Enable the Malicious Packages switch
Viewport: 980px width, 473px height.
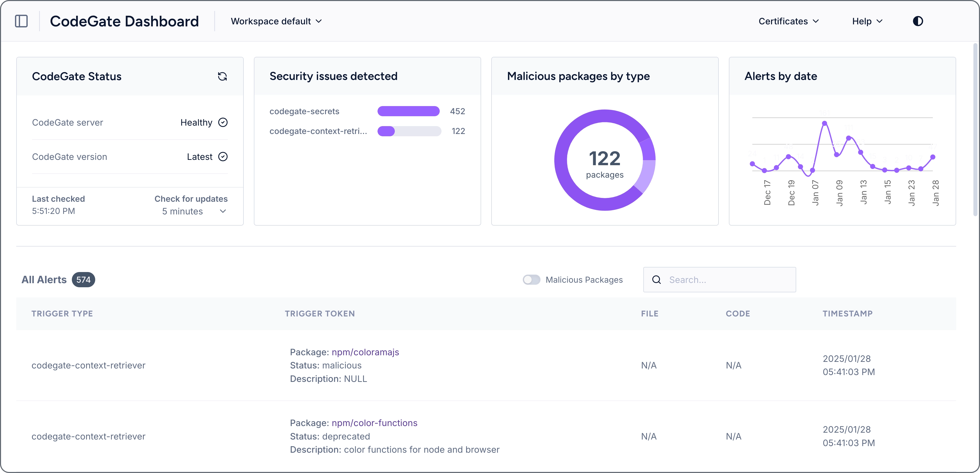coord(531,280)
